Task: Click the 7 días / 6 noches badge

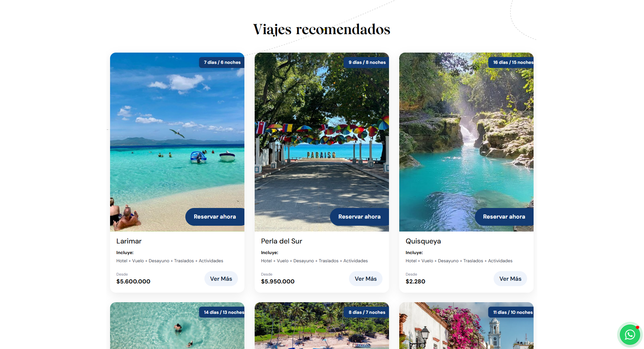Action: coord(222,62)
